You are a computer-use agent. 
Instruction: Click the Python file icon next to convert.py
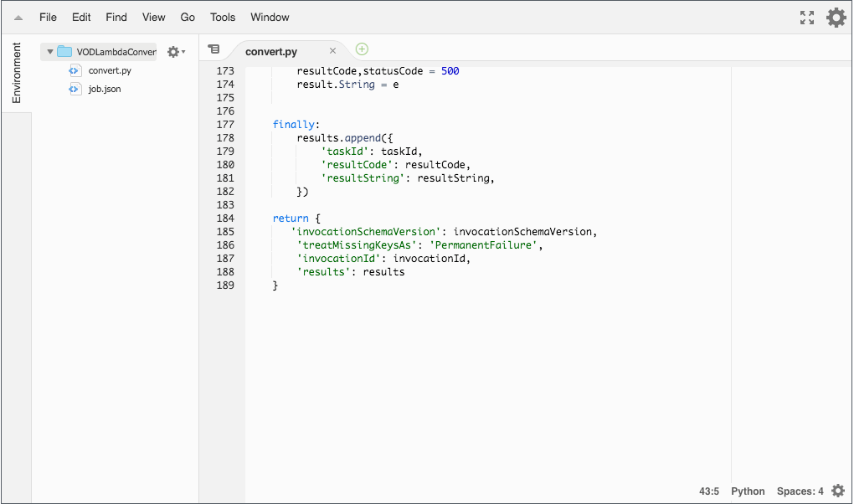76,70
